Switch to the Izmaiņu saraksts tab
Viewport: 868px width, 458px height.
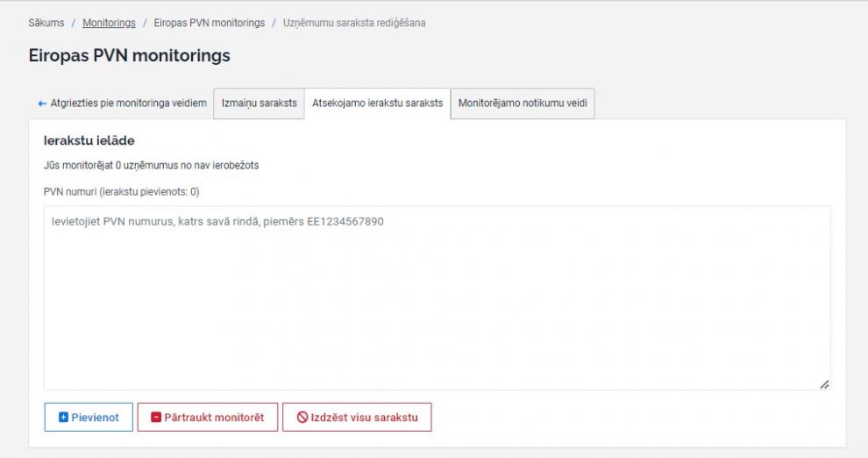(x=259, y=104)
